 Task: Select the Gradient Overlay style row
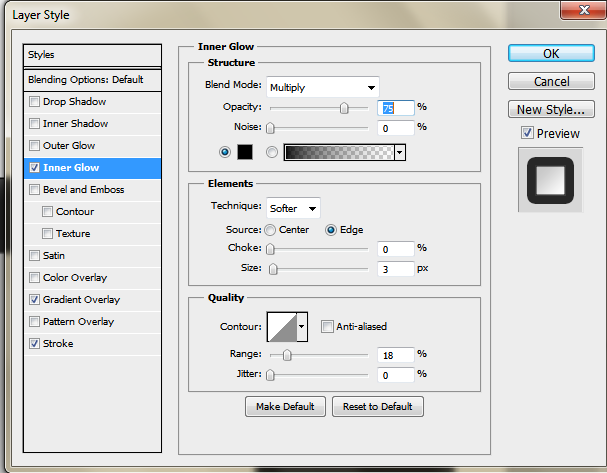(93, 300)
